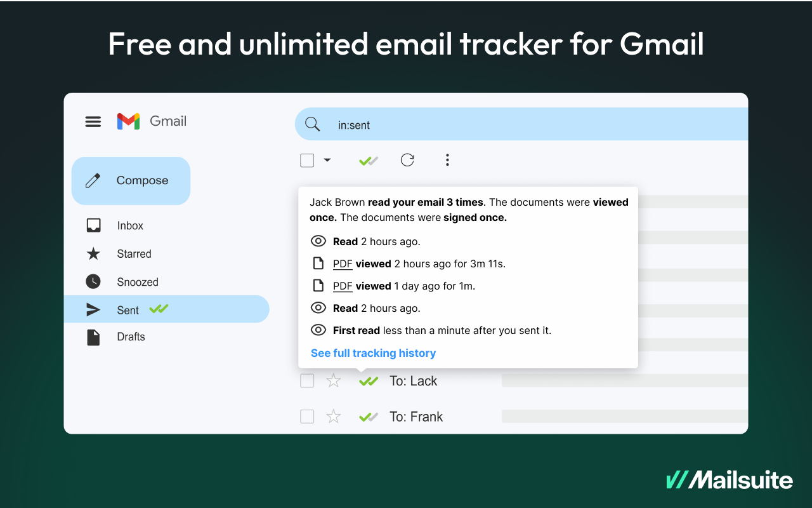Click the search magnifier icon
Viewport: 812px width, 508px height.
pos(313,124)
